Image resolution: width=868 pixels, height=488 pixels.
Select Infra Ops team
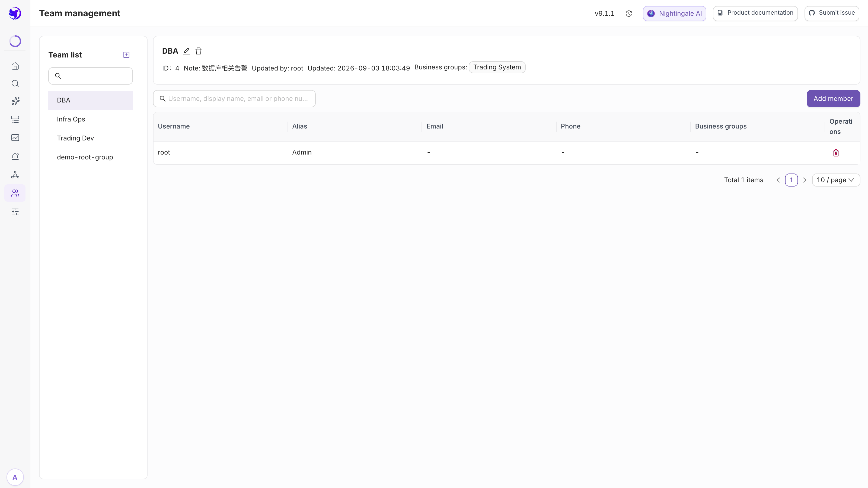pos(91,119)
